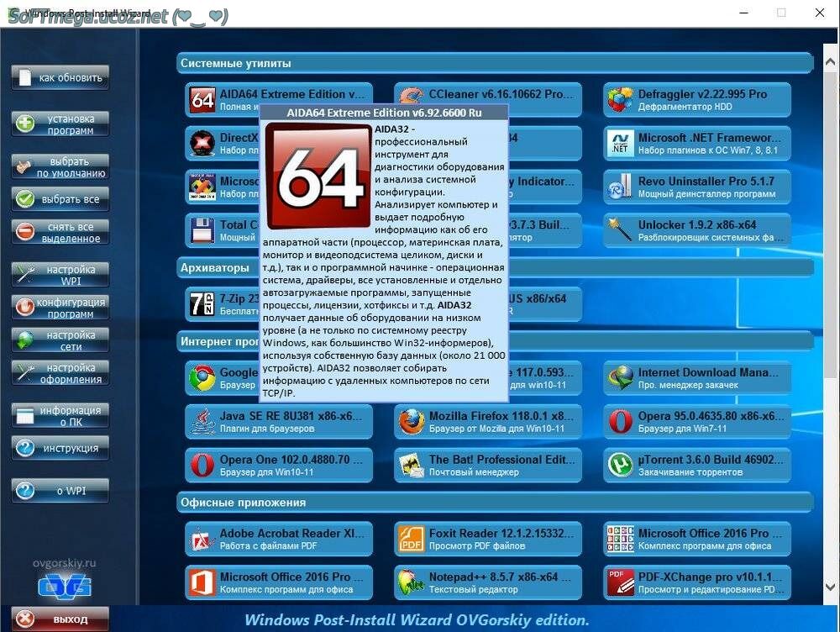This screenshot has height=632, width=840.
Task: Click the Notepad++ icon
Action: (x=411, y=582)
